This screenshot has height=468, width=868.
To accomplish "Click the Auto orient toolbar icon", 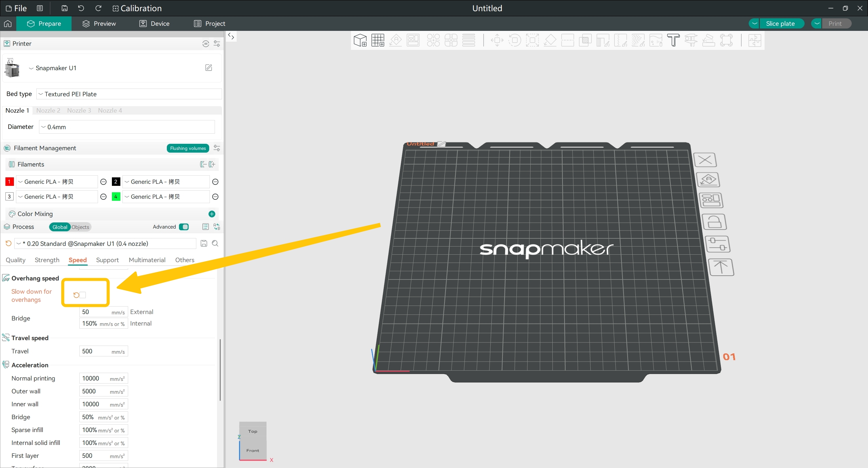I will [x=395, y=40].
